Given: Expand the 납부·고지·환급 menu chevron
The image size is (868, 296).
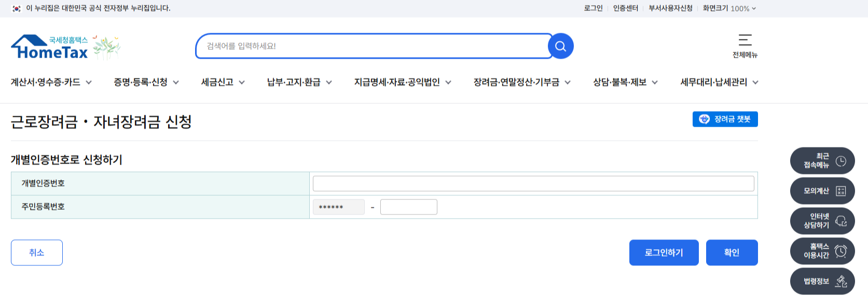Looking at the screenshot, I should coord(329,83).
